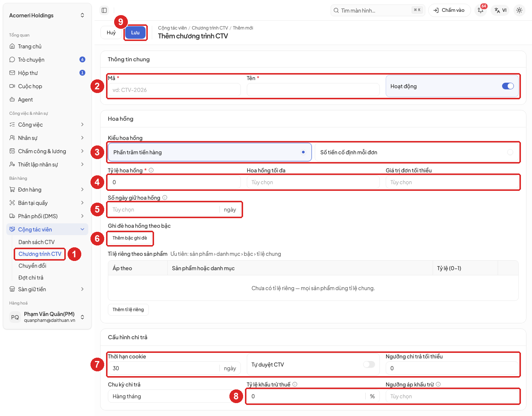Click the search magnifier icon
The height and width of the screenshot is (416, 532).
coord(336,10)
